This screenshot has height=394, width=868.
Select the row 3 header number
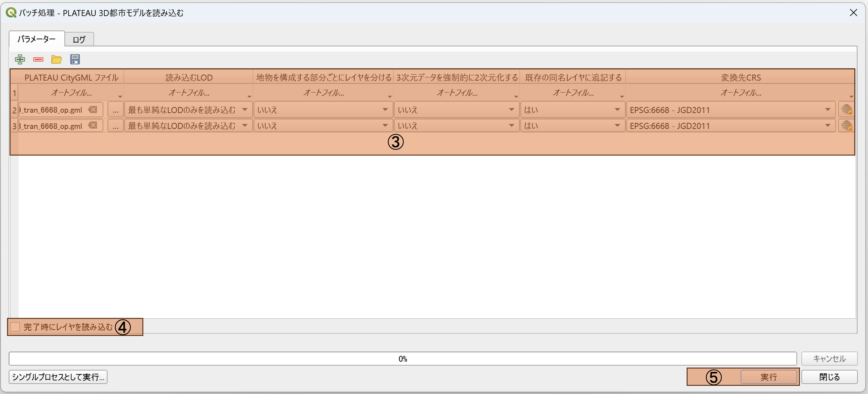(15, 126)
